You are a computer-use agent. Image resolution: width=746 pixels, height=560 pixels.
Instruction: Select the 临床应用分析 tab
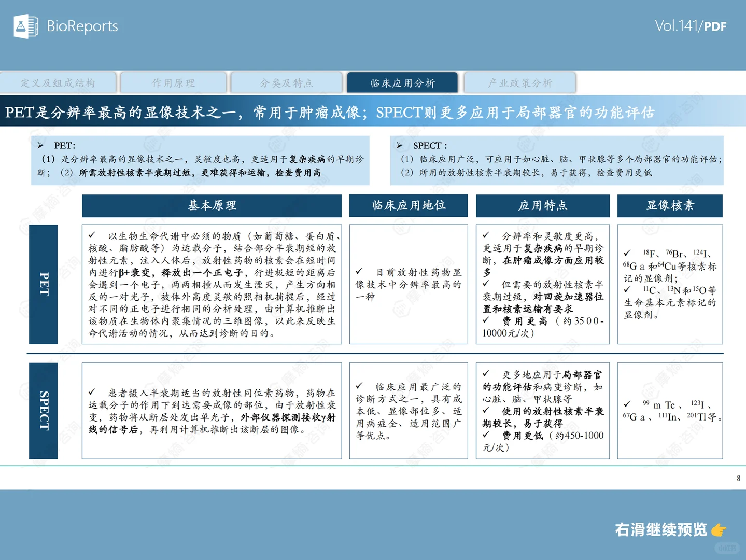point(403,82)
